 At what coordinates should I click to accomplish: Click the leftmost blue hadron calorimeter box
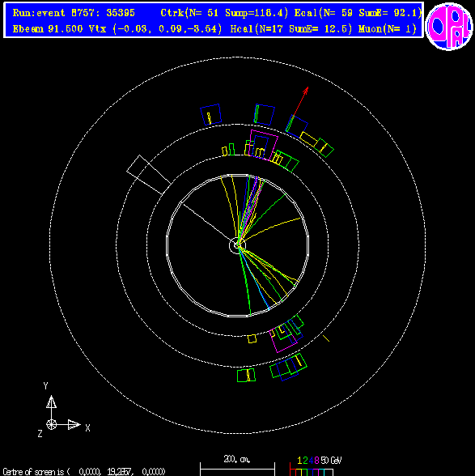(210, 114)
